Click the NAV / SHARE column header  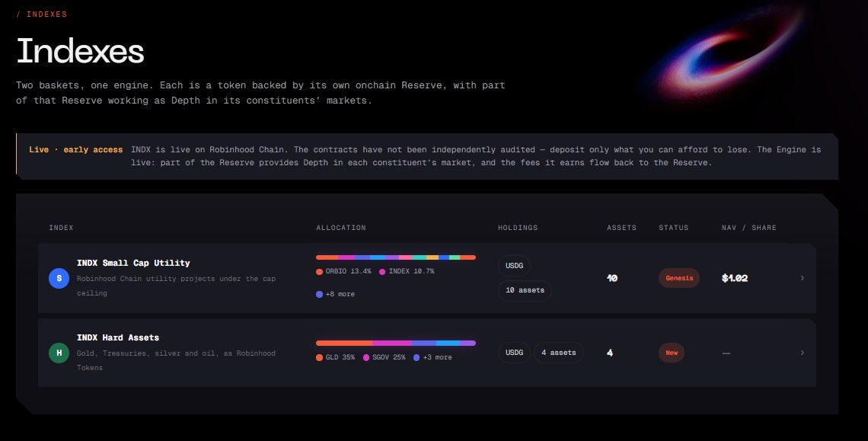point(749,228)
